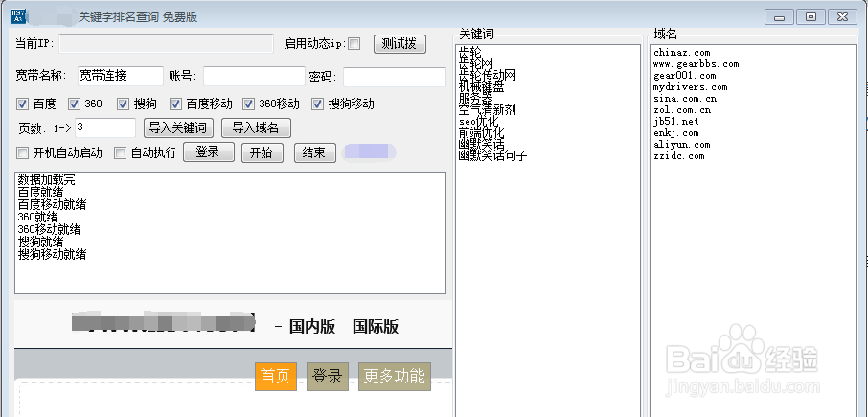Focus the 当前IP field

pyautogui.click(x=166, y=44)
